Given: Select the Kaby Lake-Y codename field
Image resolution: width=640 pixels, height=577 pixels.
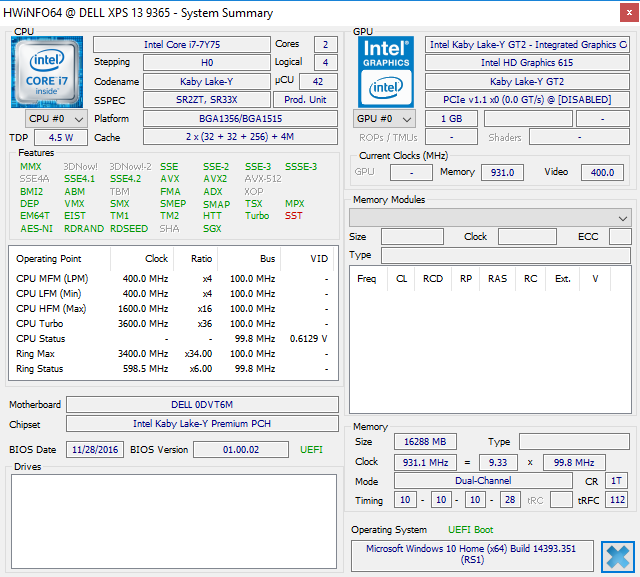Looking at the screenshot, I should (206, 82).
